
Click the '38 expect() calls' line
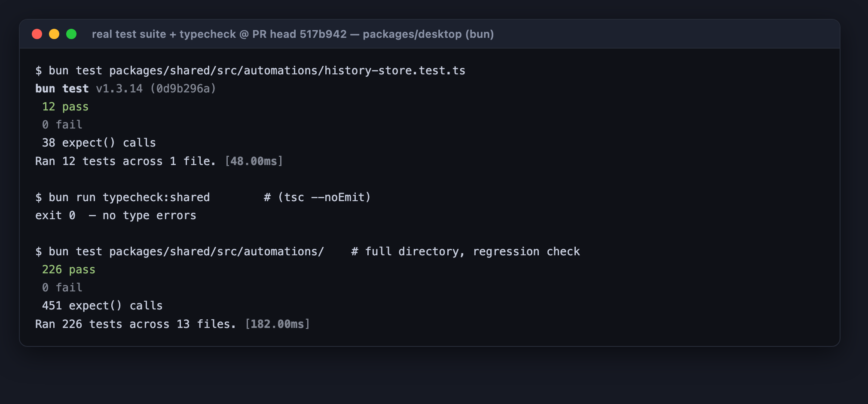[99, 143]
